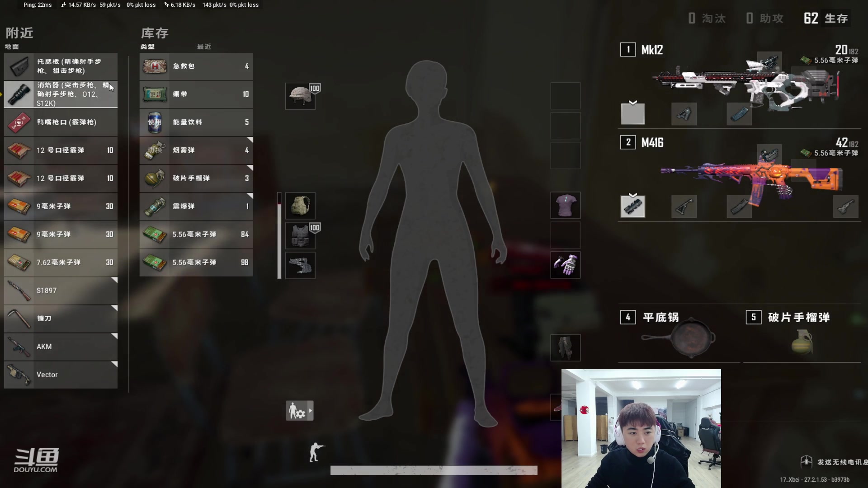Click the M416 scope attachment slot
The image size is (868, 488).
(x=769, y=154)
